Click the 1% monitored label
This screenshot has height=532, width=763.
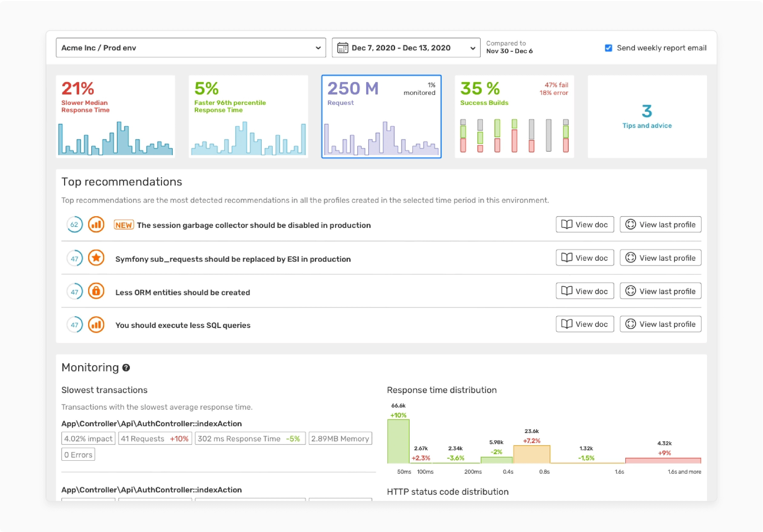click(x=419, y=89)
